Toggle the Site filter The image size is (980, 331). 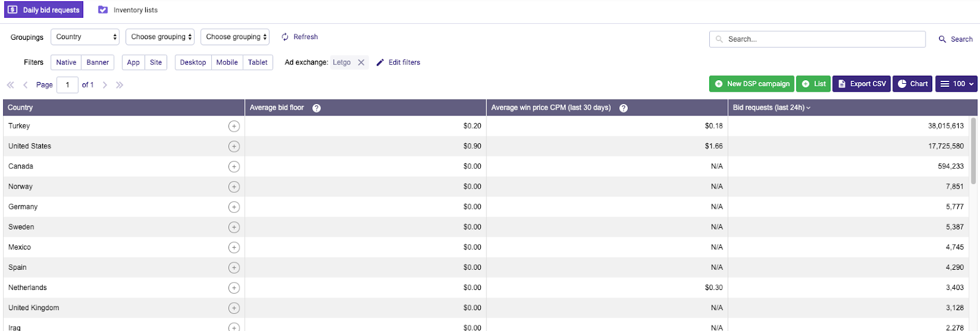[x=156, y=62]
